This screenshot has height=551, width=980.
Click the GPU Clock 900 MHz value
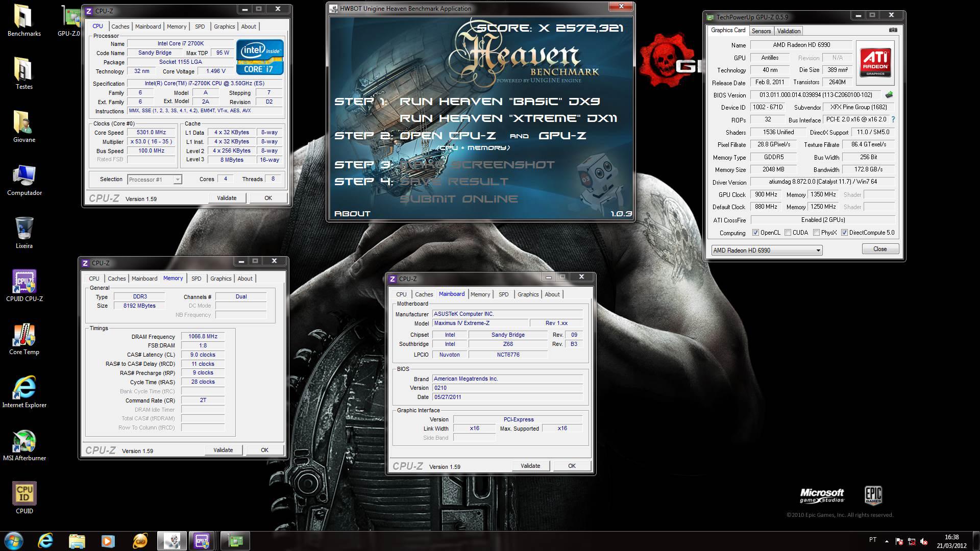[766, 194]
